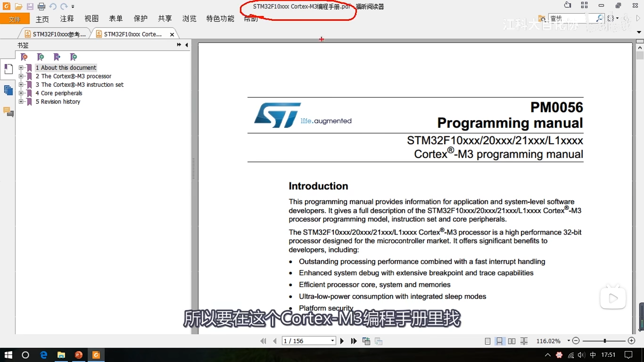This screenshot has height=362, width=644.
Task: Switch to single page view mode
Action: (488, 341)
